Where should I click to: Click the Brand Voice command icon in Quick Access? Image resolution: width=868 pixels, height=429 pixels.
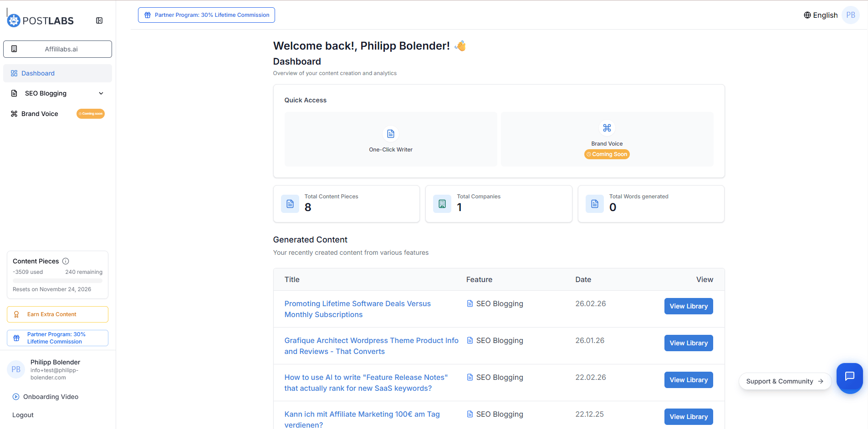coord(607,128)
